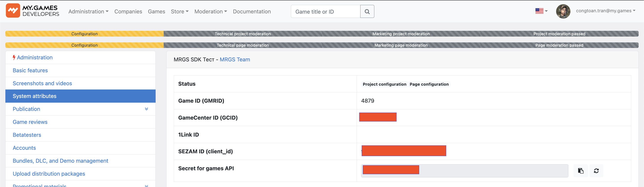The width and height of the screenshot is (644, 187).
Task: Click the Technical page moderation step
Action: [x=243, y=45]
